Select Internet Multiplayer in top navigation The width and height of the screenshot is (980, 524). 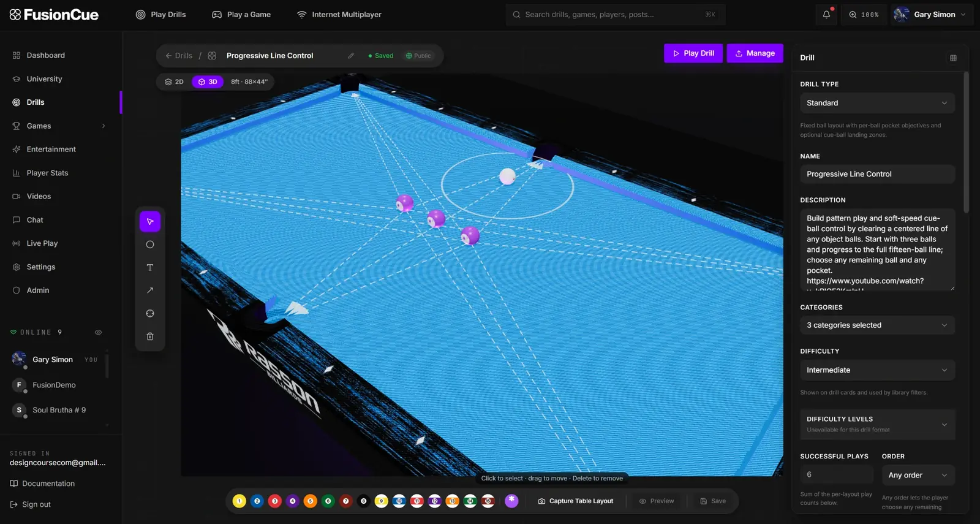tap(339, 15)
